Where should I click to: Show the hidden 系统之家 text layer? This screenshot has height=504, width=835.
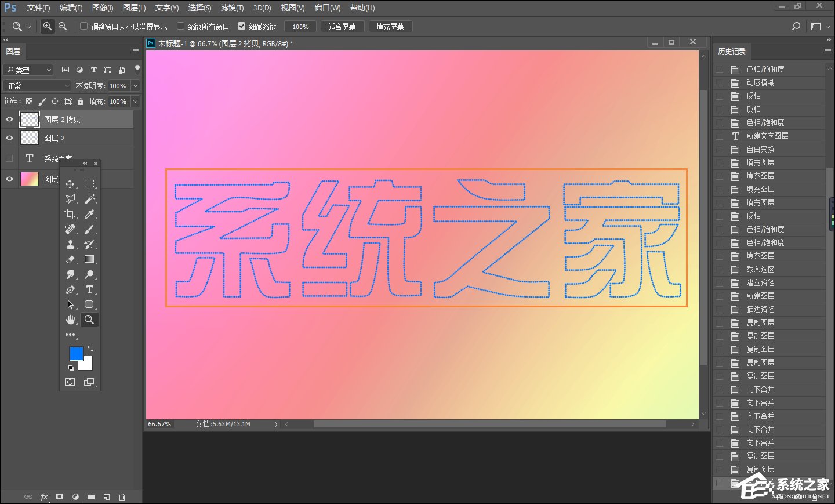pyautogui.click(x=9, y=157)
